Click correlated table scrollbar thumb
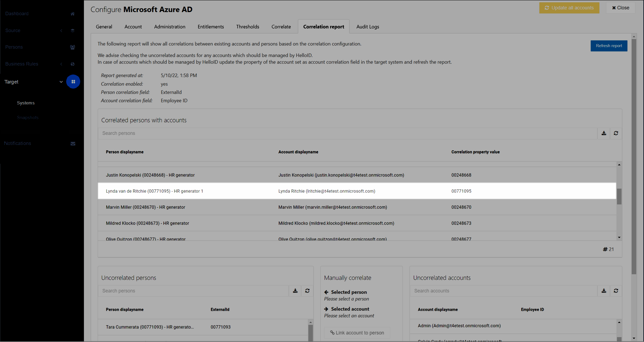This screenshot has width=644, height=342. click(619, 196)
